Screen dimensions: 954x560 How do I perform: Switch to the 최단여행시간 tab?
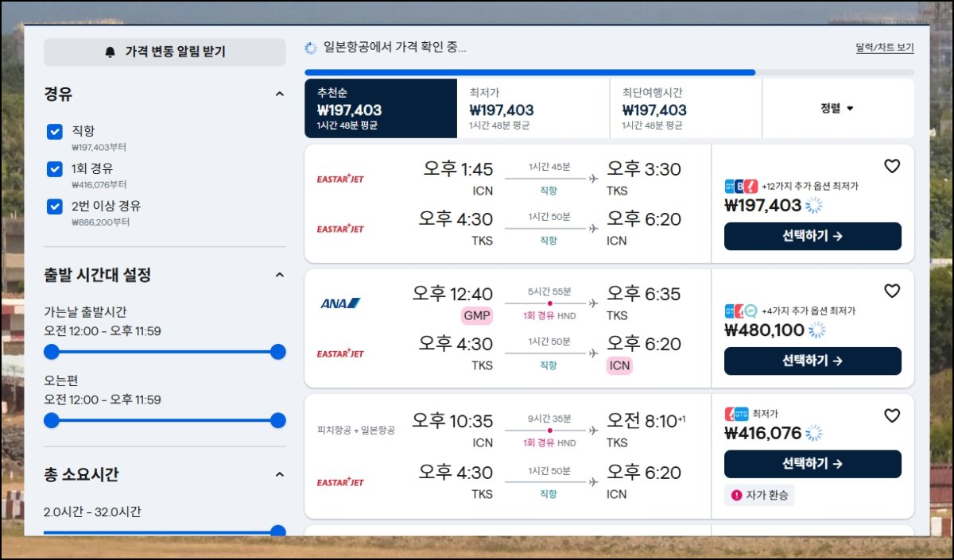pos(686,108)
